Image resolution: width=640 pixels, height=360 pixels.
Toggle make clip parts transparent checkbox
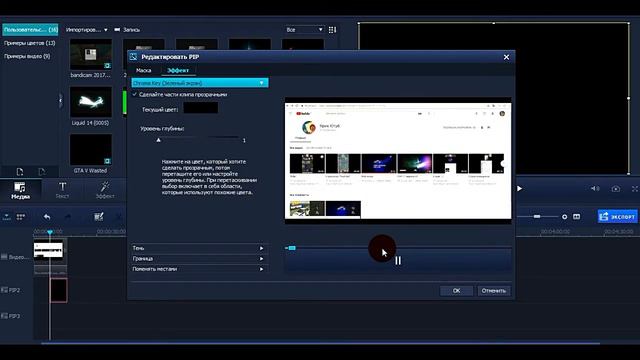coord(135,94)
